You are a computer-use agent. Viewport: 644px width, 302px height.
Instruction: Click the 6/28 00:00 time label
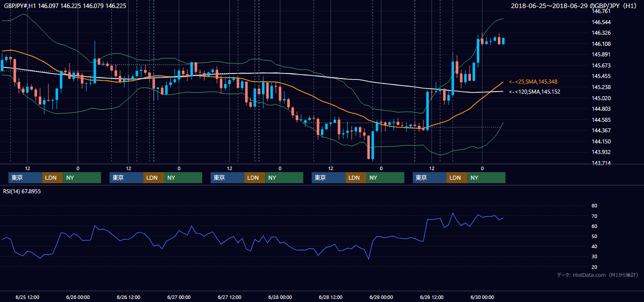click(x=280, y=297)
